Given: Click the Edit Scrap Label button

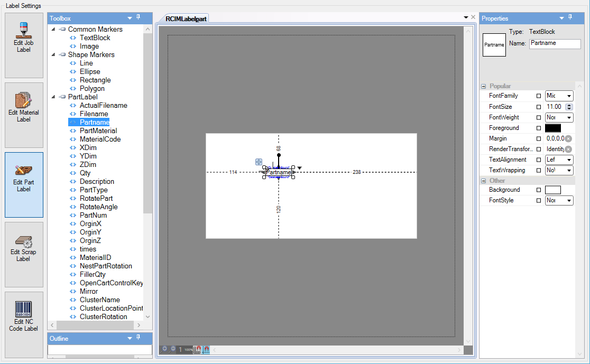Looking at the screenshot, I should click(x=23, y=246).
